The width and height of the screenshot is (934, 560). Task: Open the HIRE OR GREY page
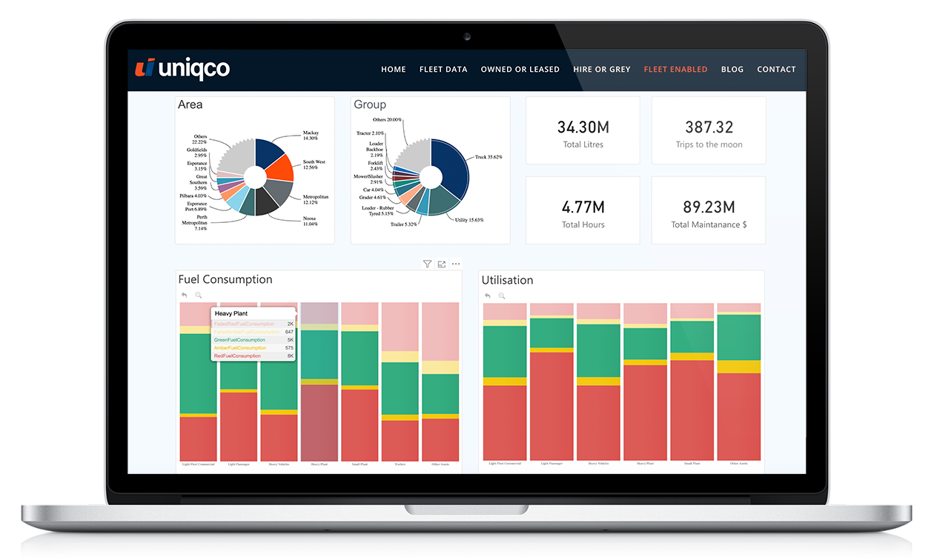click(601, 69)
